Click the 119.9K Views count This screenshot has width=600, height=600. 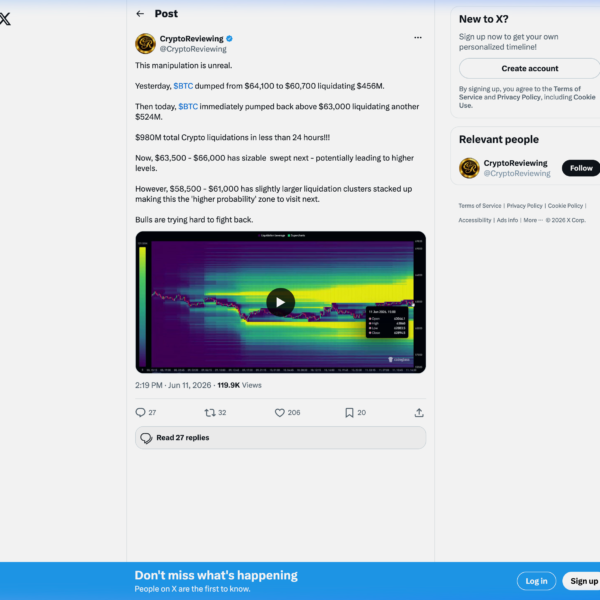click(x=240, y=385)
